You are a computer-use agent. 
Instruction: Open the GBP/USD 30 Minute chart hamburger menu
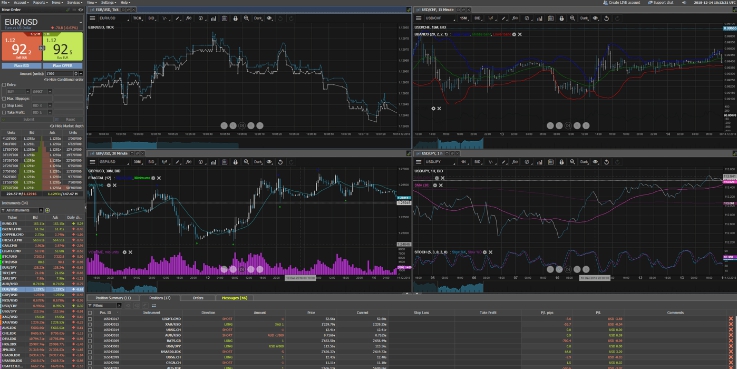[93, 162]
